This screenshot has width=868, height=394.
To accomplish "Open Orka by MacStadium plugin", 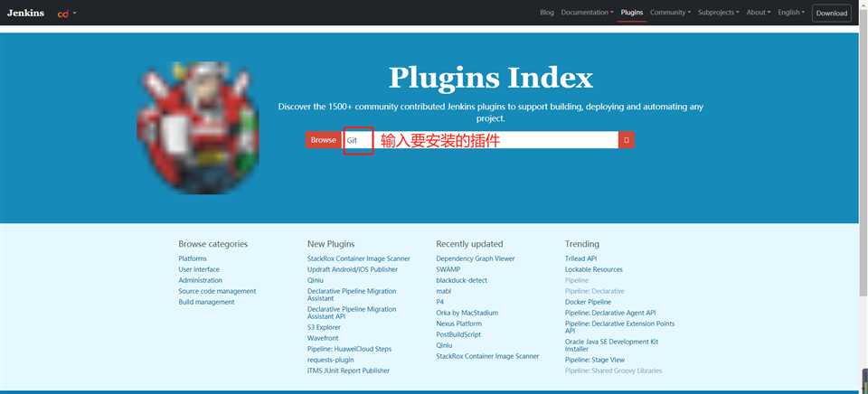I will [467, 313].
